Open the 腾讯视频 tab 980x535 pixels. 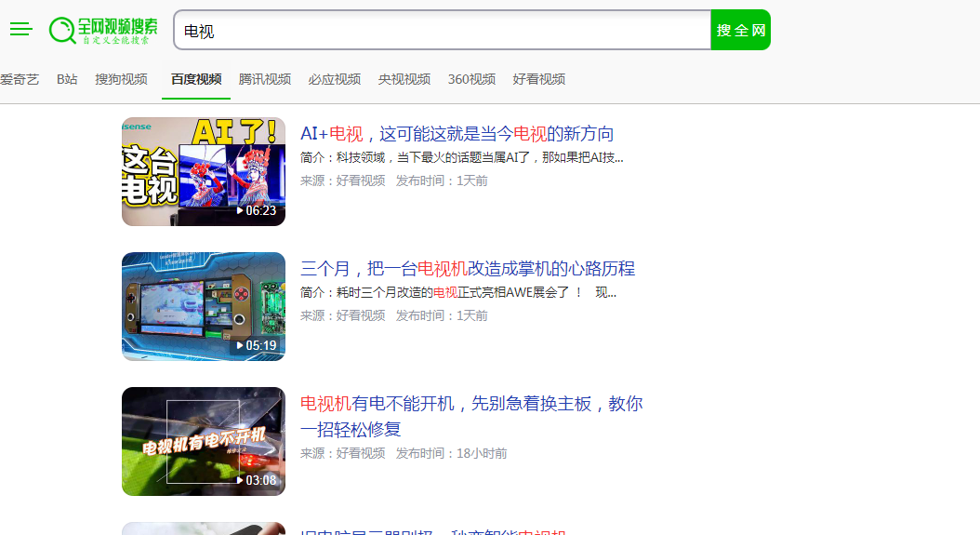coord(265,79)
